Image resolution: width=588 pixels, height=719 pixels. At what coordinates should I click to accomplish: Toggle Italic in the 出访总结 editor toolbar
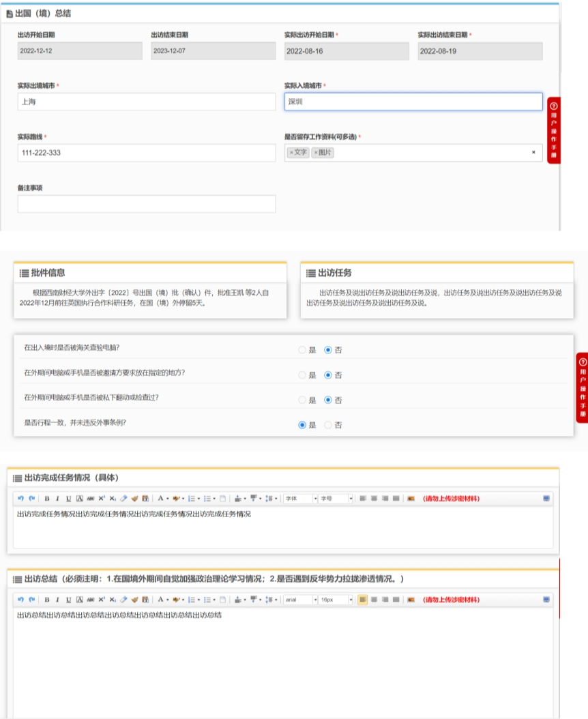coord(57,600)
